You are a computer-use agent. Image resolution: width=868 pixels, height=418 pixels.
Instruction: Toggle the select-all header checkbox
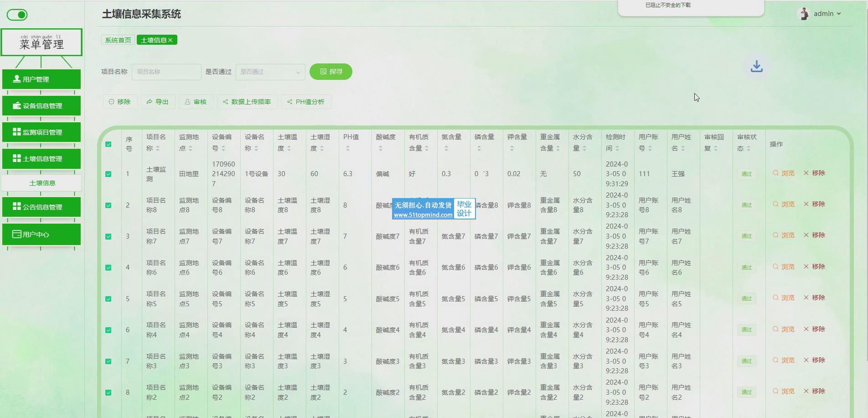tap(108, 144)
